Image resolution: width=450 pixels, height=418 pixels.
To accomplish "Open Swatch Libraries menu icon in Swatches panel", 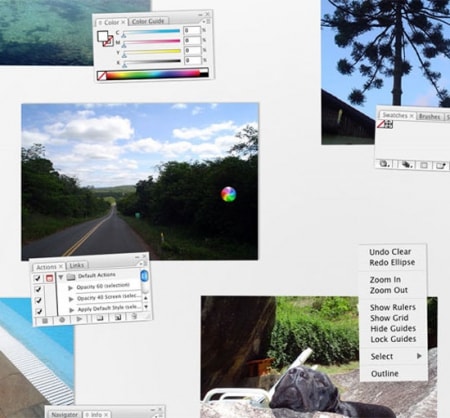I will click(x=385, y=164).
